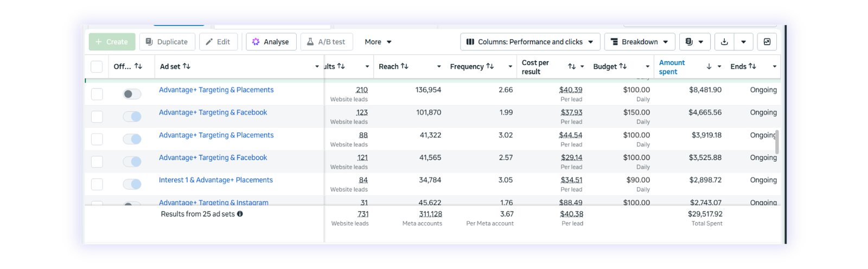Click the $150.00 daily budget cell
The width and height of the screenshot is (868, 269).
click(636, 113)
